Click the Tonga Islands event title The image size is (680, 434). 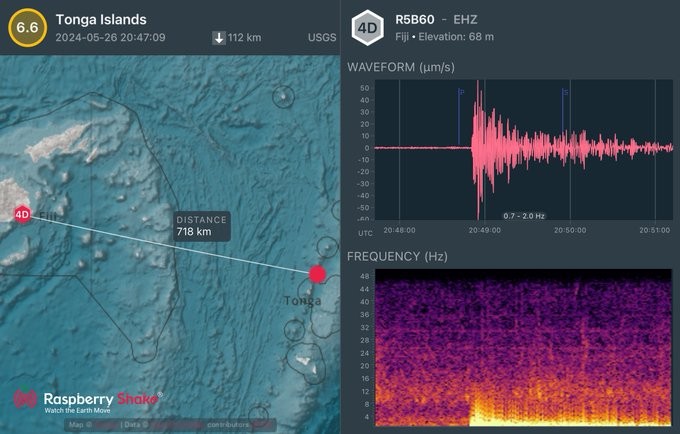tap(101, 19)
